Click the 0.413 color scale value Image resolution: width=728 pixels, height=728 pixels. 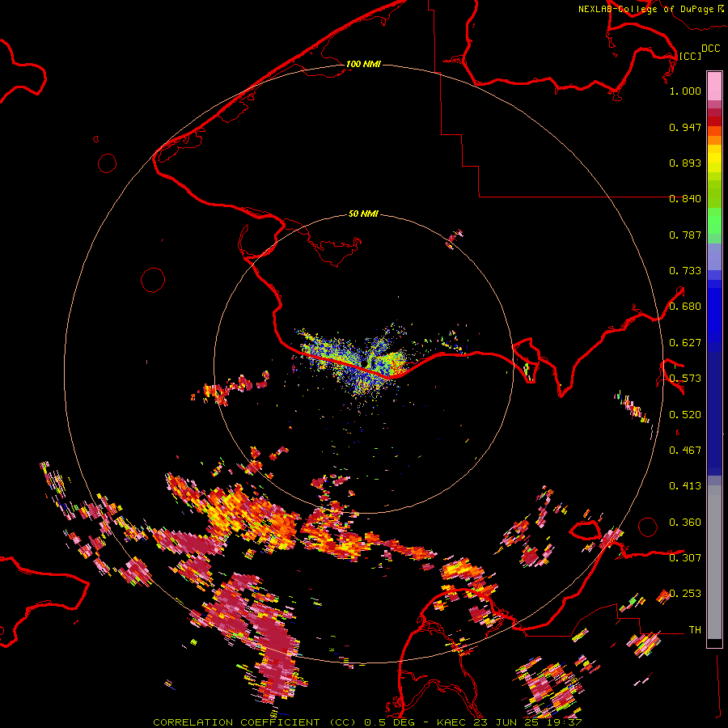click(685, 486)
